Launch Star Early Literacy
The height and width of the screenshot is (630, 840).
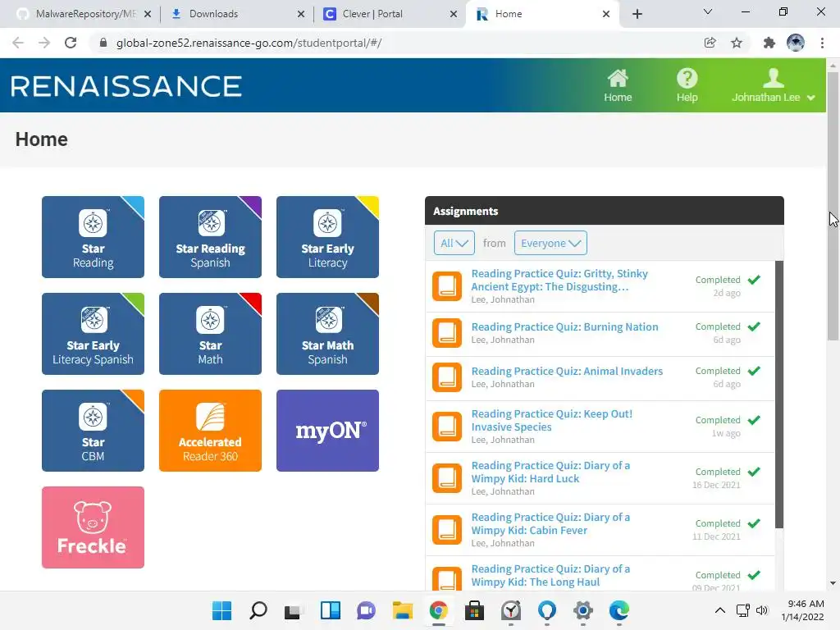(x=327, y=237)
